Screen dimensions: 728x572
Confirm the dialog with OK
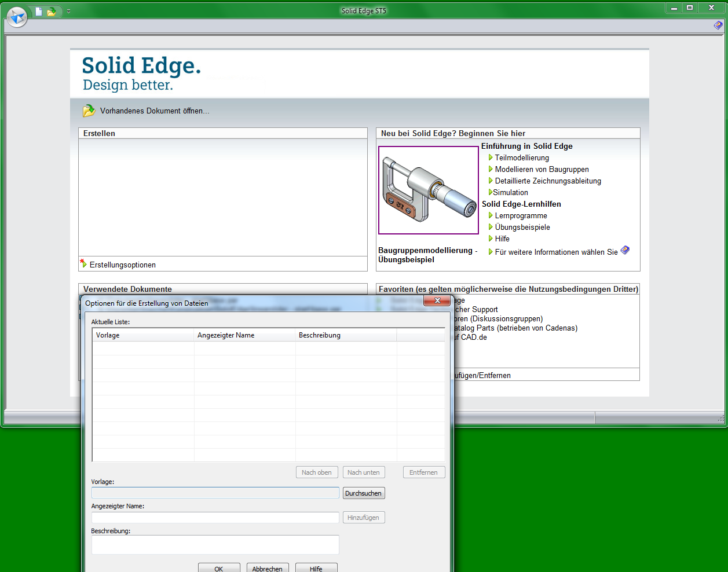tap(219, 569)
